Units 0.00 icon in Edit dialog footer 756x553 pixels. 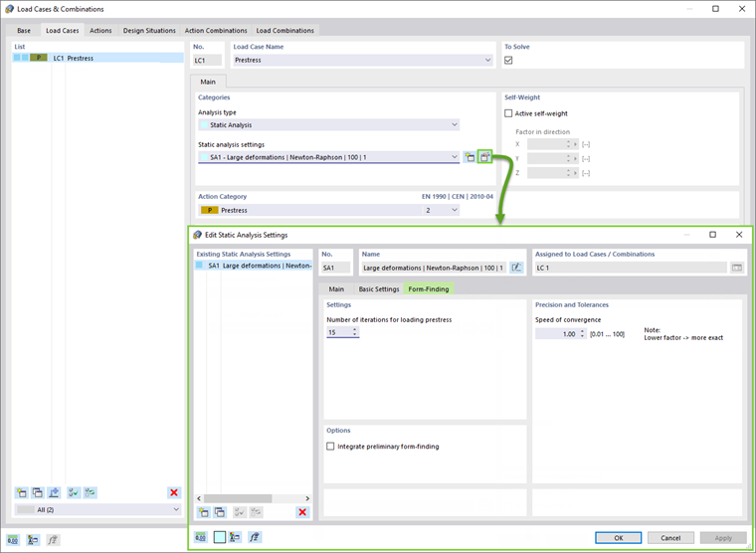(201, 537)
